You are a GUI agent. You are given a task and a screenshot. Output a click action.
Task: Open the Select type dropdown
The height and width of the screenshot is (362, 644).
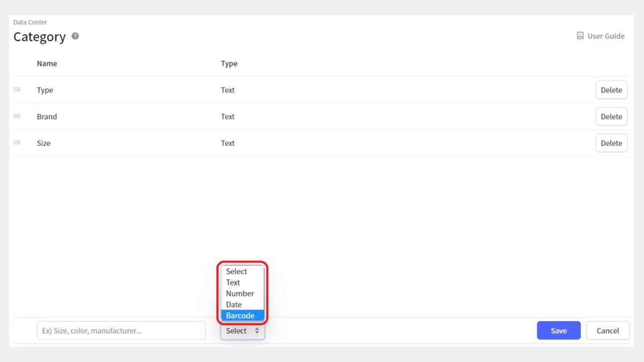[243, 331]
